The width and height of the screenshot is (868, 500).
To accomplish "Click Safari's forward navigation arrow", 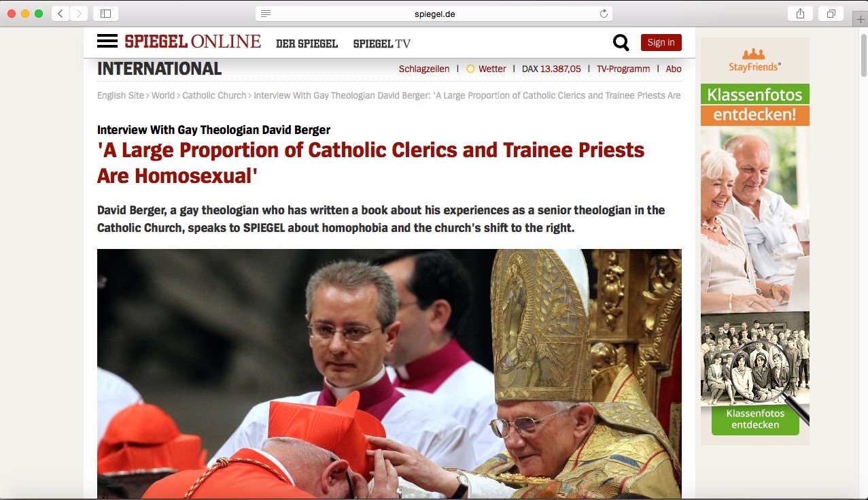I will tap(79, 14).
